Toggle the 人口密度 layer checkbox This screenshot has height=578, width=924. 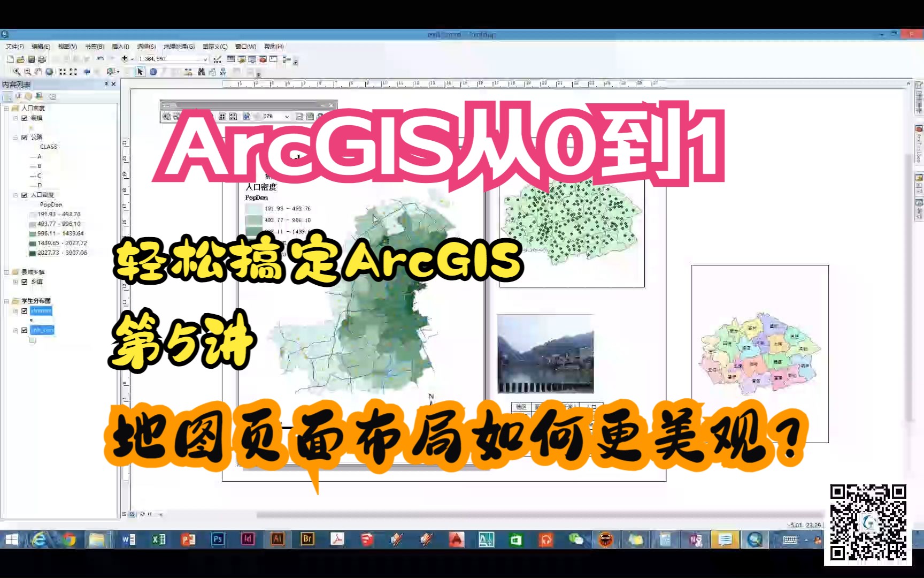pyautogui.click(x=24, y=195)
